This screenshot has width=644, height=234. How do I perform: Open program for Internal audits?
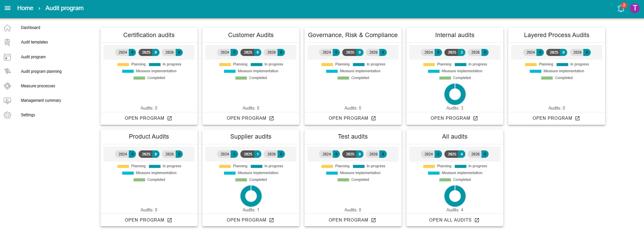tap(454, 118)
